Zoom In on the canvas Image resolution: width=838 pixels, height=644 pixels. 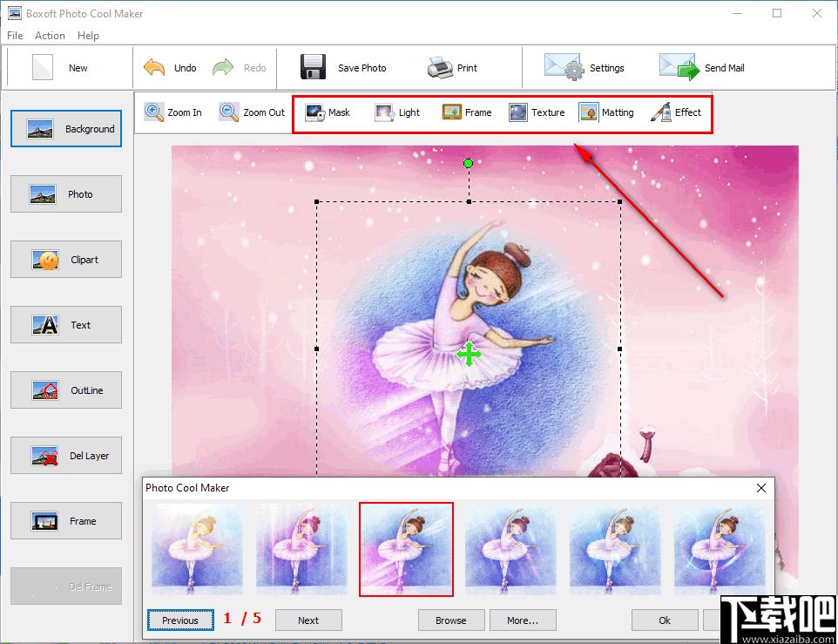(173, 112)
